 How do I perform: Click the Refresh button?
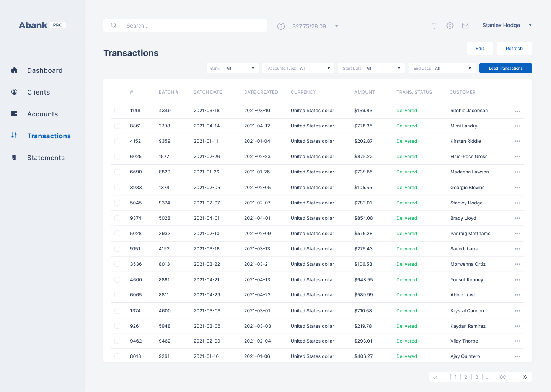point(514,49)
